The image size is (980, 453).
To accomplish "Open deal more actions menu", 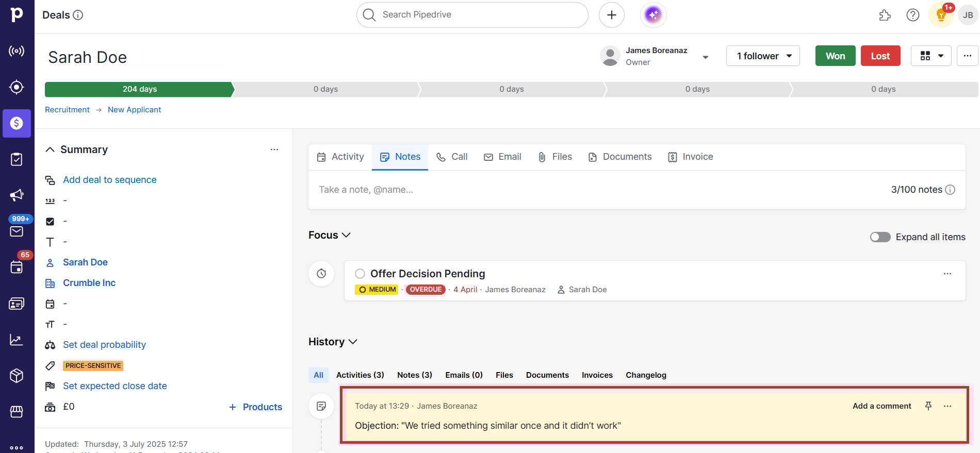I will click(968, 56).
